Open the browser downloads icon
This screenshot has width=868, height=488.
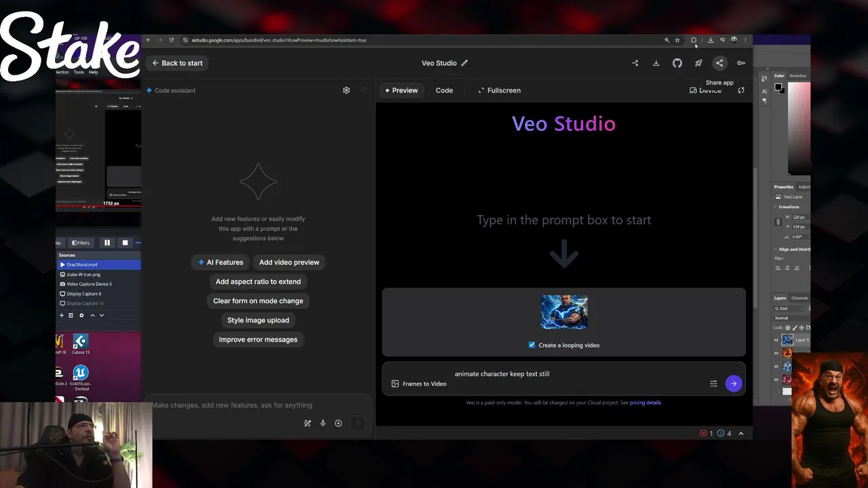711,40
